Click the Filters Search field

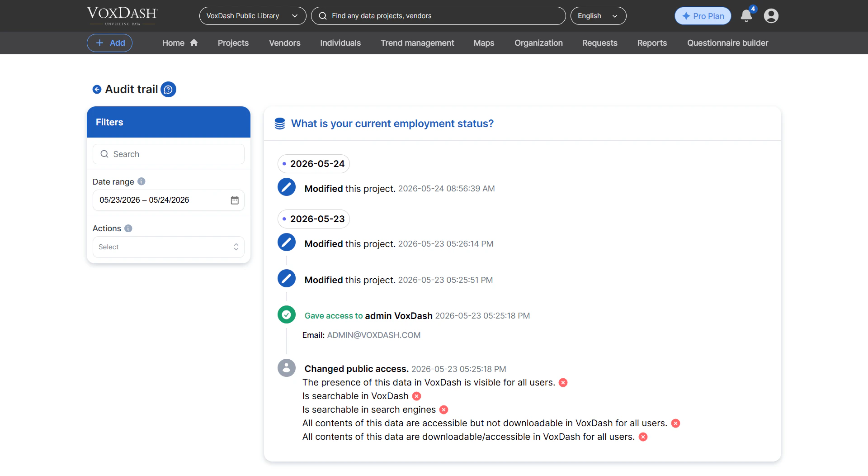click(x=169, y=154)
